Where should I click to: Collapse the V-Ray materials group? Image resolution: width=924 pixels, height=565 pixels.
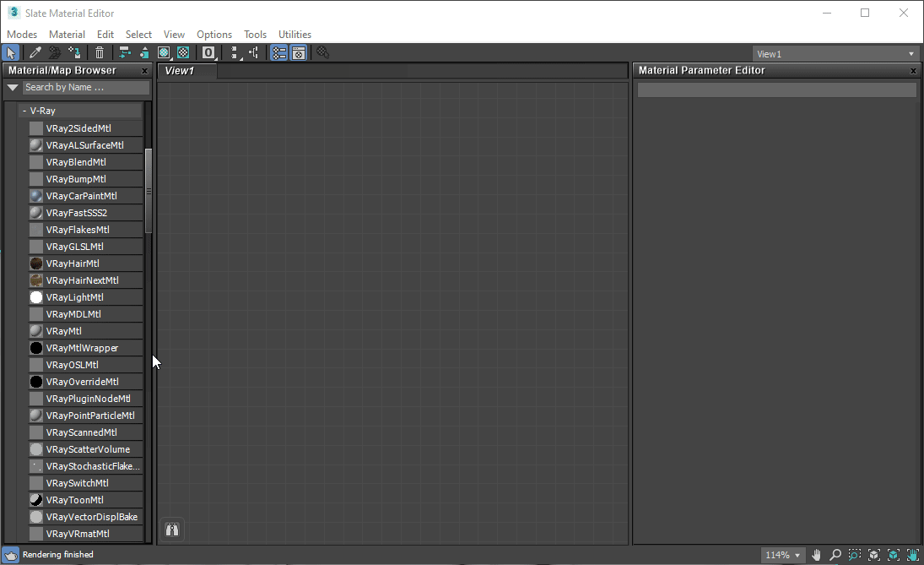[24, 111]
